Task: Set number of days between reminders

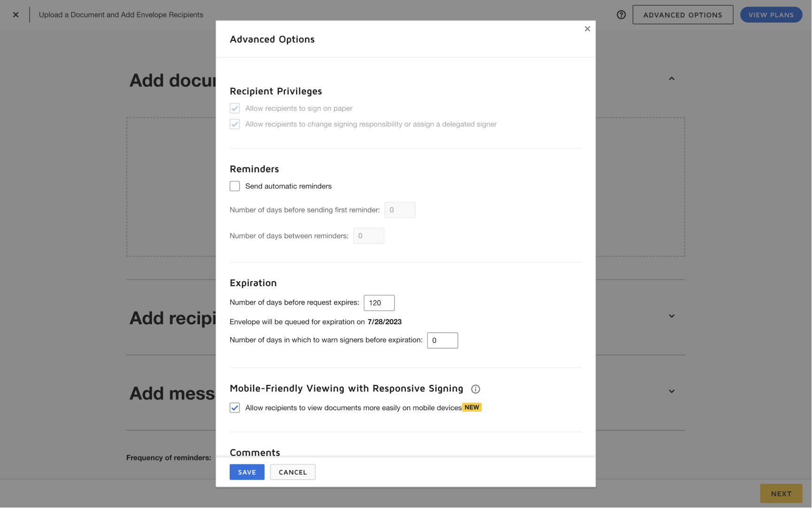Action: click(369, 235)
